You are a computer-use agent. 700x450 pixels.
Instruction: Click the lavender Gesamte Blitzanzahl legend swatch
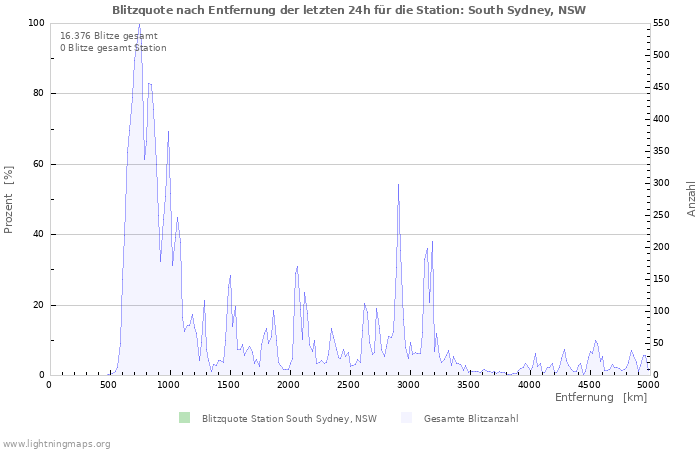(405, 418)
